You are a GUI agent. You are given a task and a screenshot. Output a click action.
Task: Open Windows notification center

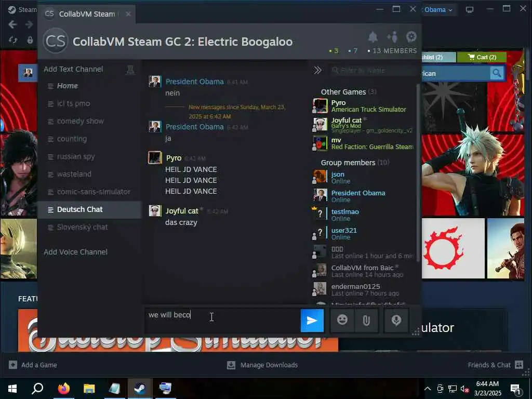(x=516, y=389)
